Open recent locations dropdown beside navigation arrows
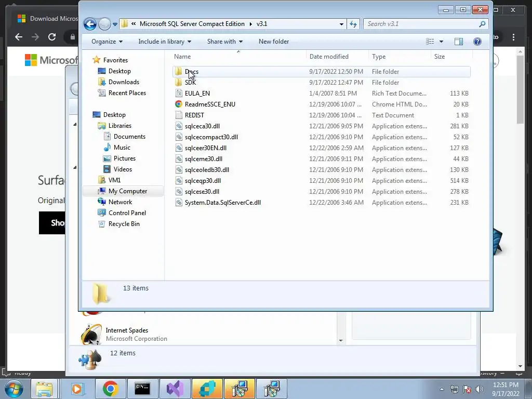 click(x=115, y=24)
